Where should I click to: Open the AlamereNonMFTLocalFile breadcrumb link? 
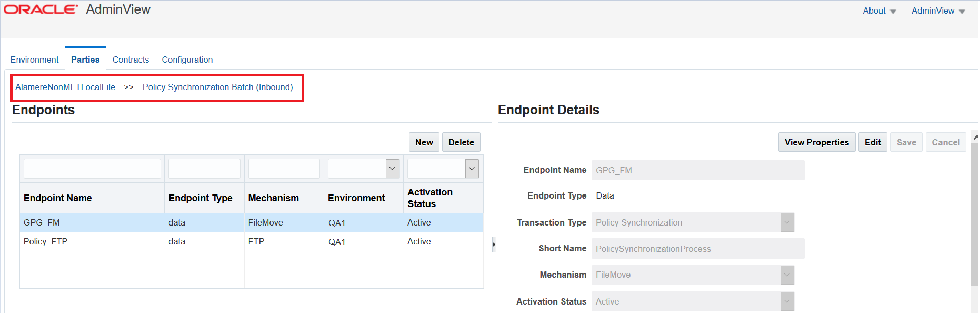coord(65,87)
